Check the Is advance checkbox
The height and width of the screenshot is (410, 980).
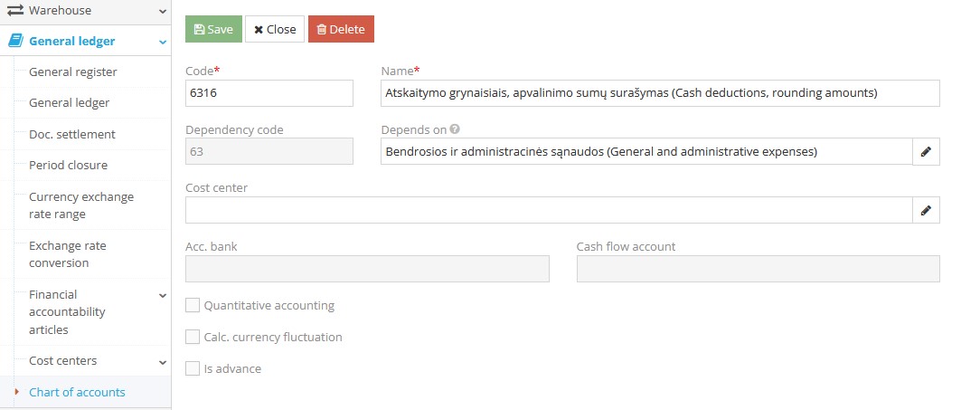tap(193, 368)
